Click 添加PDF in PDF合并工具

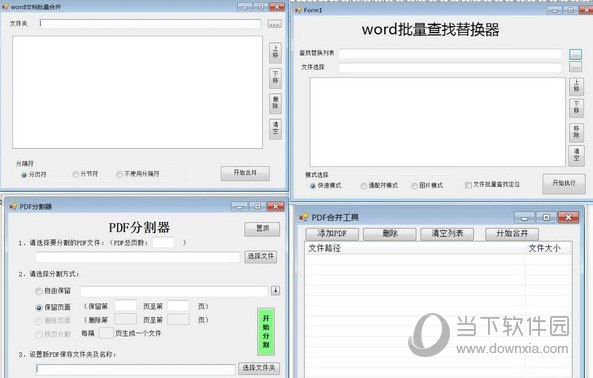click(332, 234)
